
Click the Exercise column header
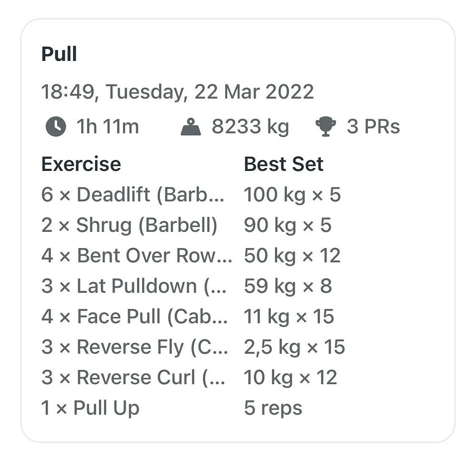coord(81,164)
